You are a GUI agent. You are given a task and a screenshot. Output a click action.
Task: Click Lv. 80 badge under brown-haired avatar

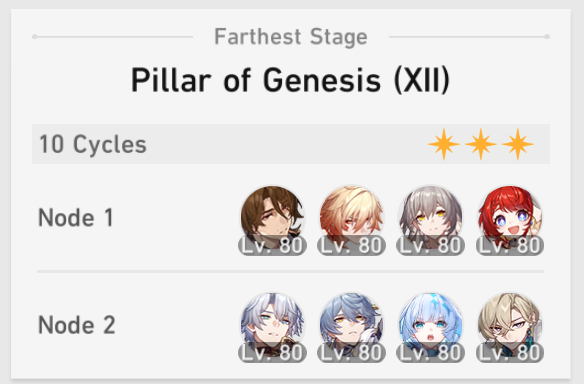click(x=273, y=245)
